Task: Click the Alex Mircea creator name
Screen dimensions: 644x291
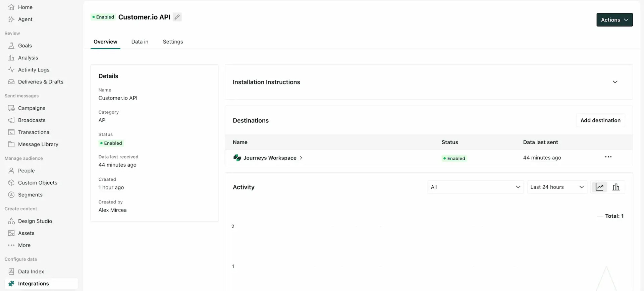Action: [x=112, y=210]
